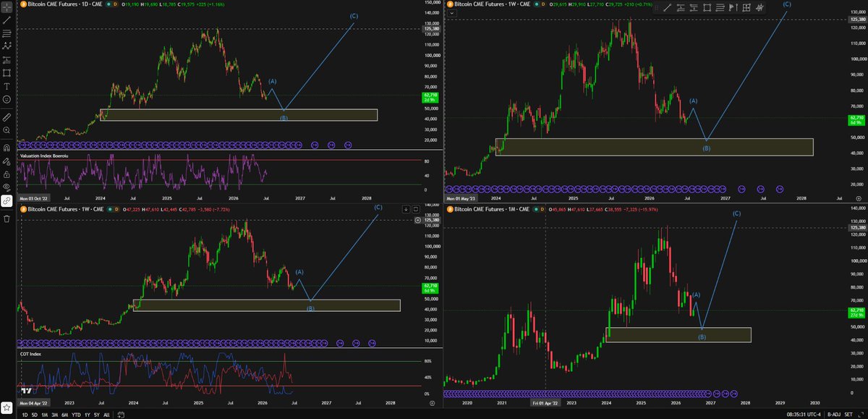Select the Text annotation tool
Viewport: 868px width, 419px height.
coord(7,85)
